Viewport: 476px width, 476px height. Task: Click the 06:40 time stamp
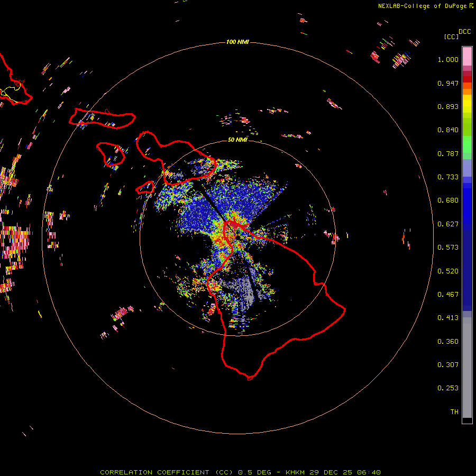pos(369,472)
